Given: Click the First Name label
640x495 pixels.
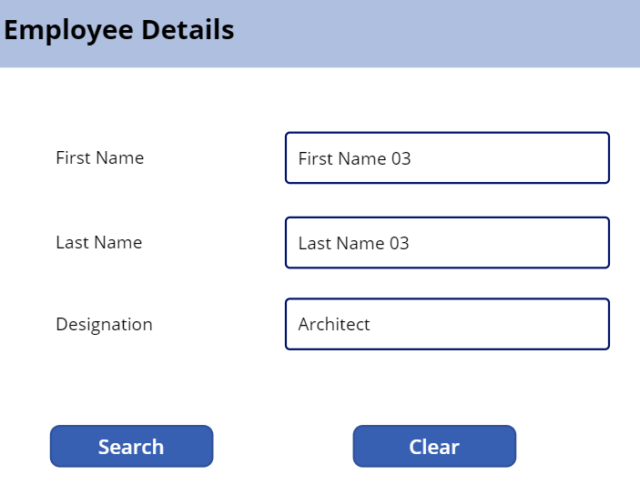Looking at the screenshot, I should click(x=100, y=158).
